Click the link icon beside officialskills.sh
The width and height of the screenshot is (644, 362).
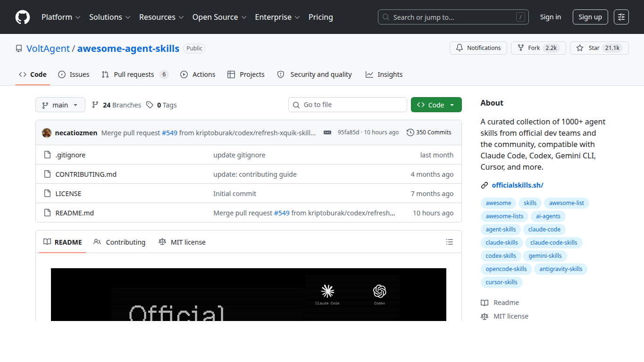click(x=485, y=185)
